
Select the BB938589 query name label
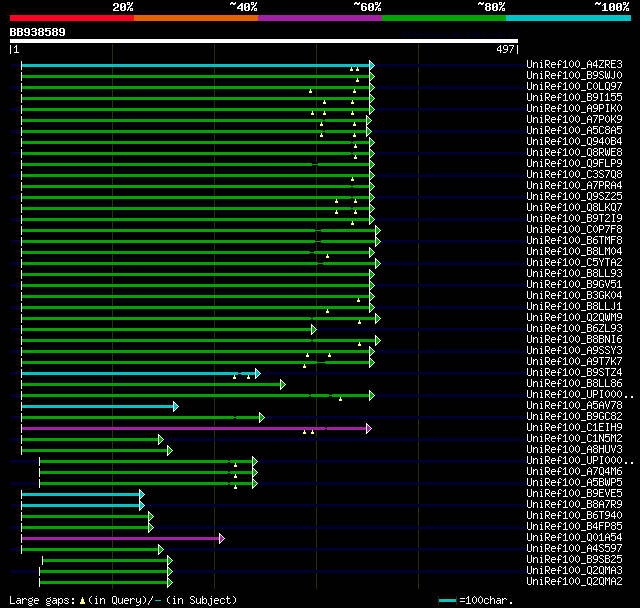pyautogui.click(x=38, y=32)
